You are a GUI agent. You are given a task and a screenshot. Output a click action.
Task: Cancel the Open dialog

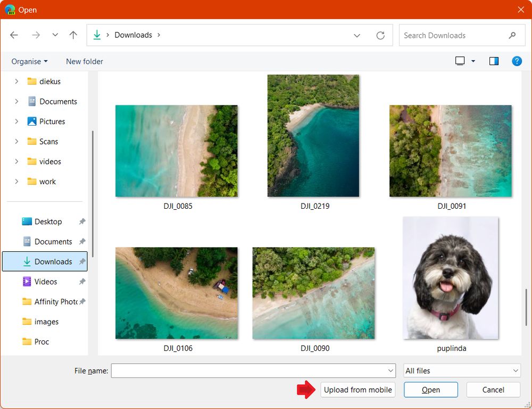tap(493, 390)
